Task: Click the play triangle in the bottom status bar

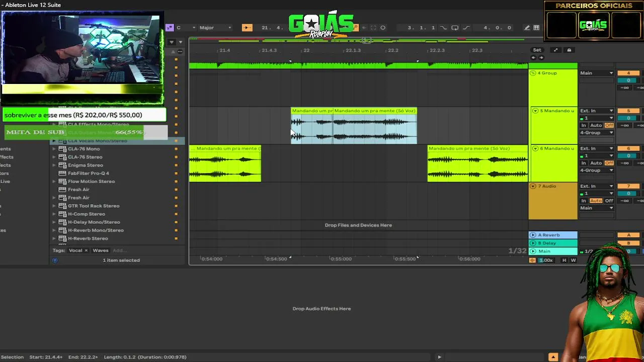Action: click(x=439, y=357)
